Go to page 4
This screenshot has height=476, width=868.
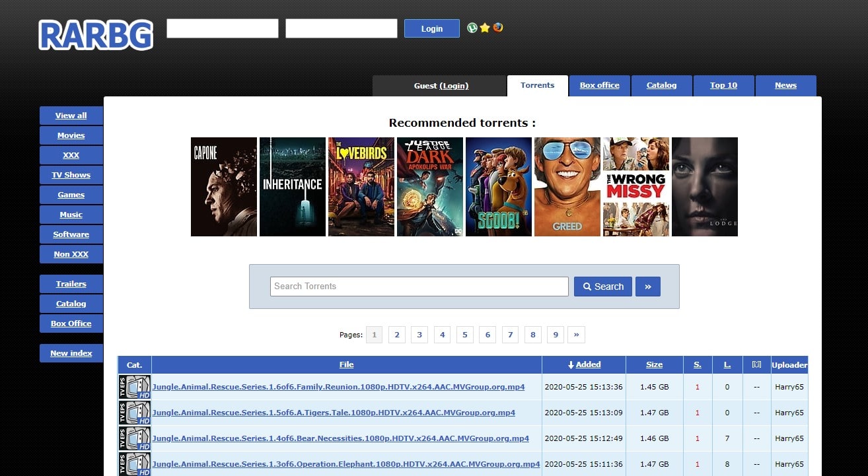pos(443,335)
